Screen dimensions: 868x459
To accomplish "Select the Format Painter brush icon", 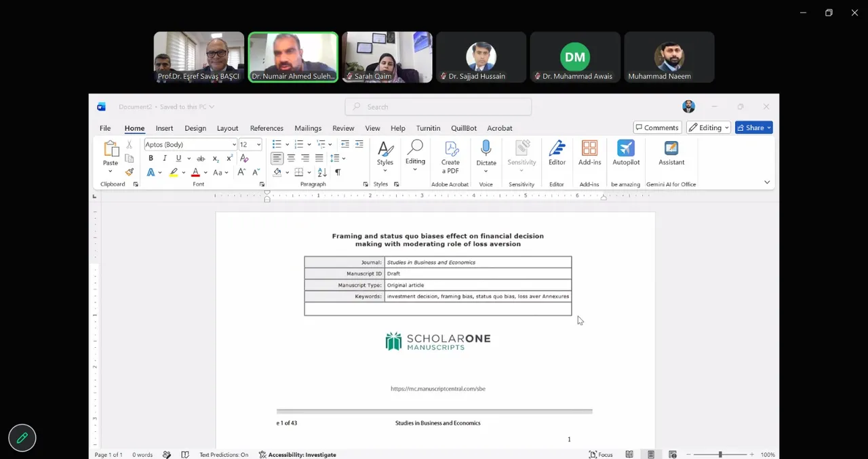I will (130, 172).
